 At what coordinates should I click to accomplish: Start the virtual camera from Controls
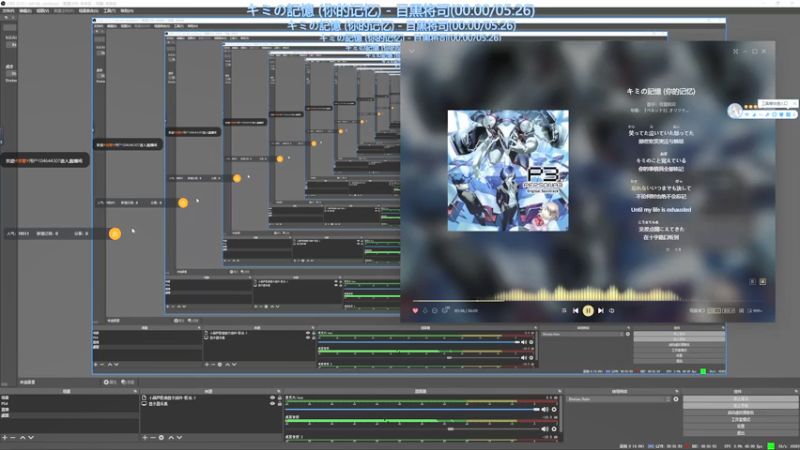click(x=741, y=413)
